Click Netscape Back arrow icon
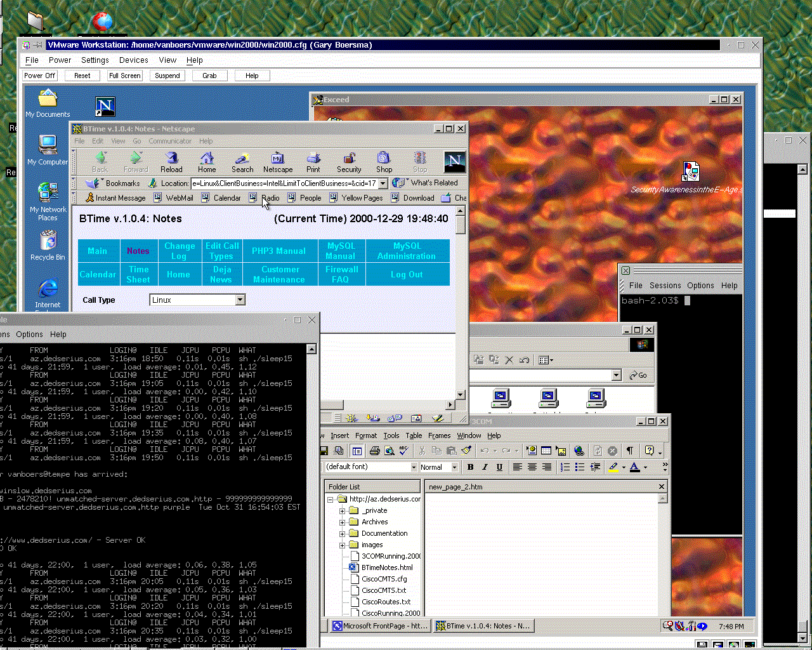812x650 pixels. (100, 158)
